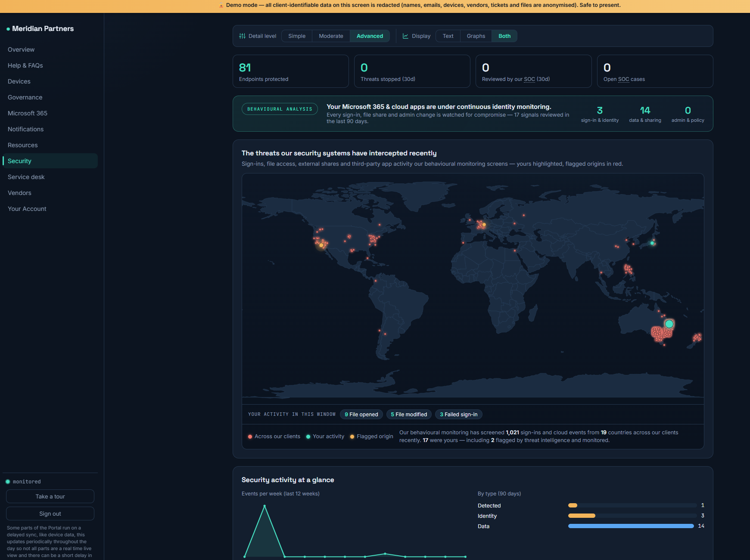Click the Threats stopped (30d) card
Screen dimensions: 750x560
[x=412, y=71]
